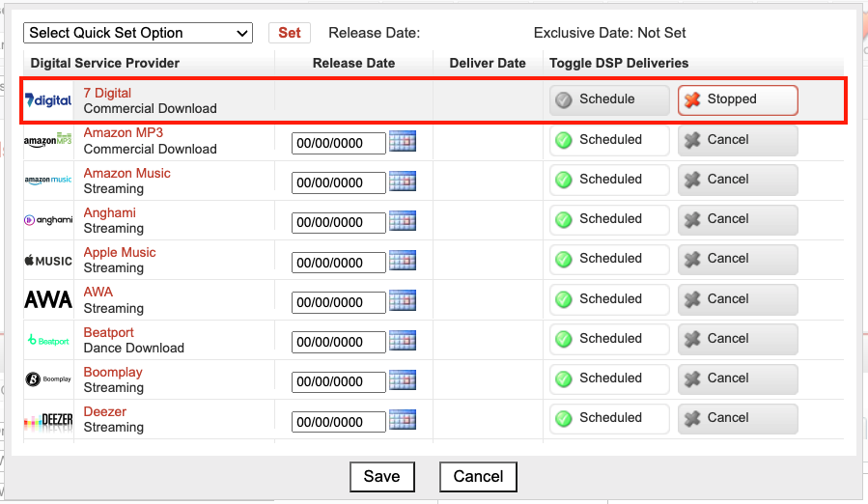Cancel delivery to Apple Music

[738, 259]
